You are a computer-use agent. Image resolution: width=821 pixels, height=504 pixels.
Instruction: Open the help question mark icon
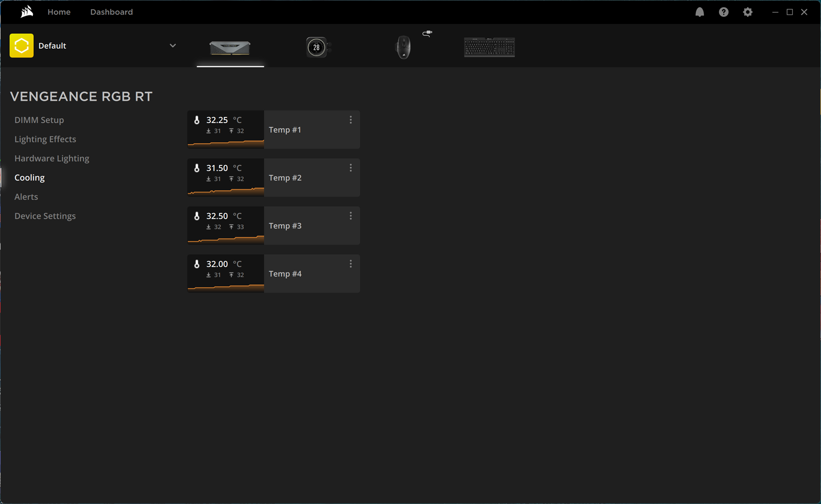tap(724, 12)
